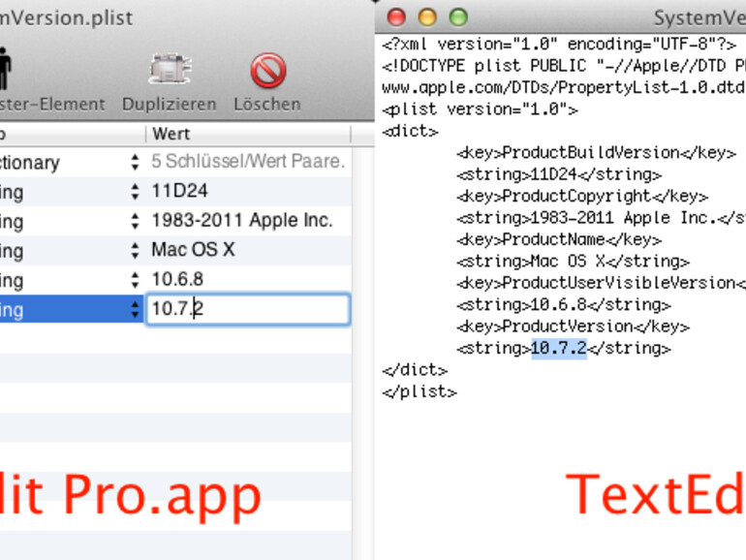Click the ProductVersion key line in TextEdit
Viewport: 746px width, 560px height.
pos(573,327)
